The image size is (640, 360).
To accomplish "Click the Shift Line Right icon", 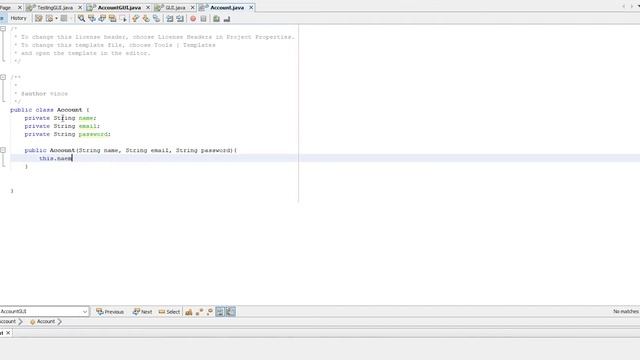I will pos(180,18).
